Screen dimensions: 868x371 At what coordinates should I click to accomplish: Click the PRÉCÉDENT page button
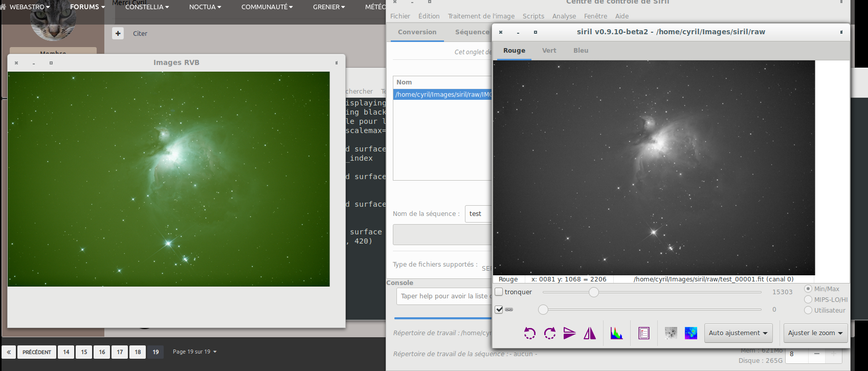(37, 352)
